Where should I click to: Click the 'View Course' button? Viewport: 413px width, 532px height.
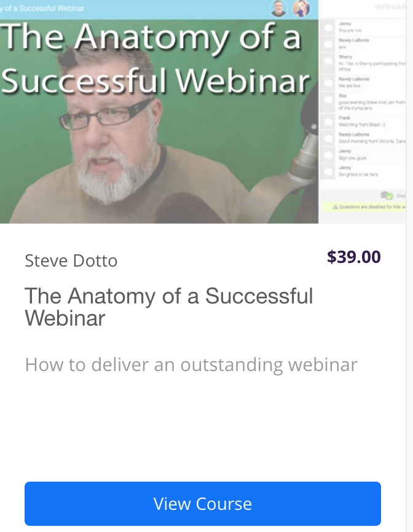(x=203, y=504)
